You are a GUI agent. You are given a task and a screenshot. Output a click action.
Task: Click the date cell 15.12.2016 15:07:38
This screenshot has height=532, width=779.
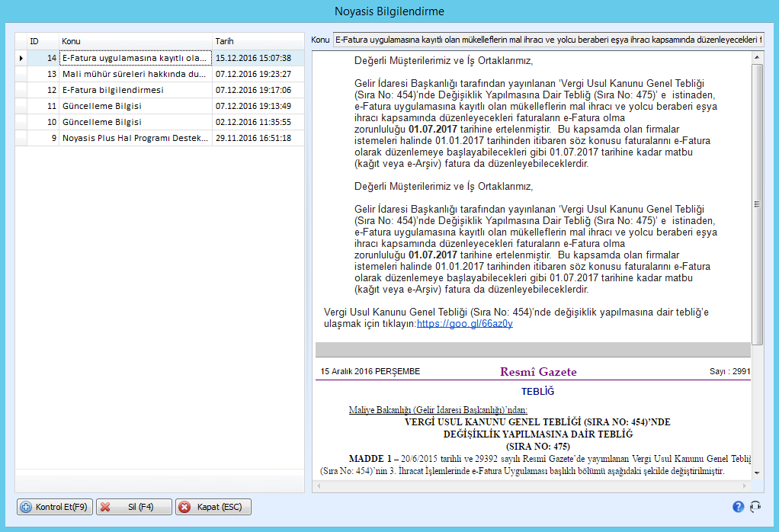click(258, 58)
